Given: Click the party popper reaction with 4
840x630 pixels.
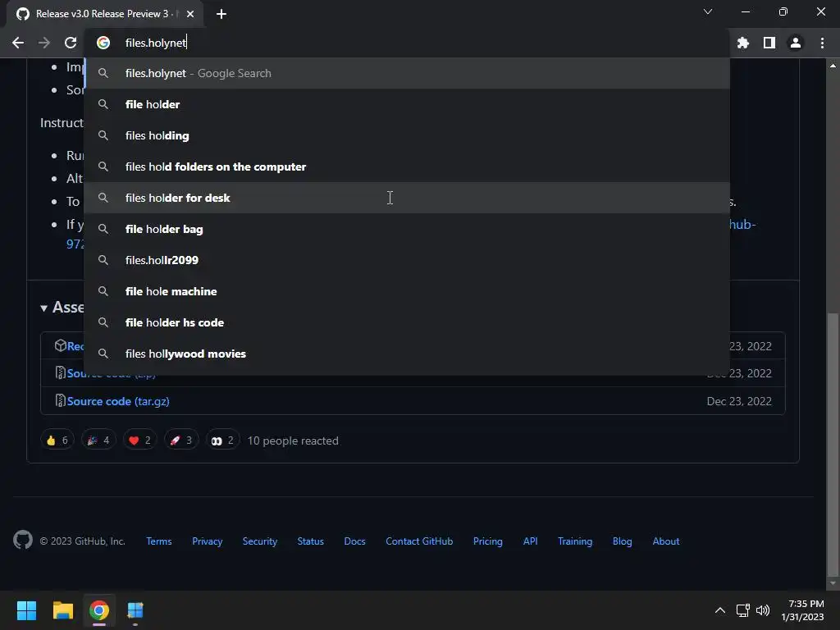Looking at the screenshot, I should [x=98, y=441].
